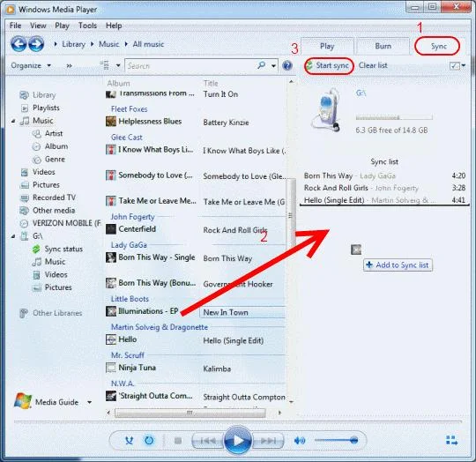The image size is (476, 462).
Task: Click the large Play button
Action: coord(238,441)
